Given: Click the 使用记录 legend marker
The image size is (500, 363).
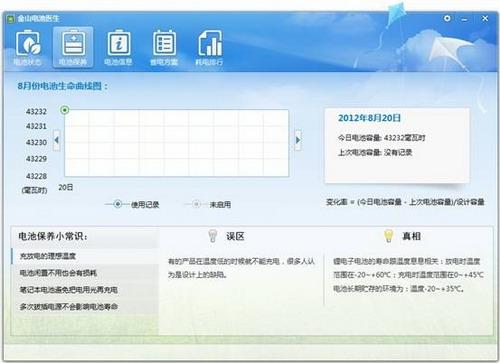Looking at the screenshot, I should (117, 204).
